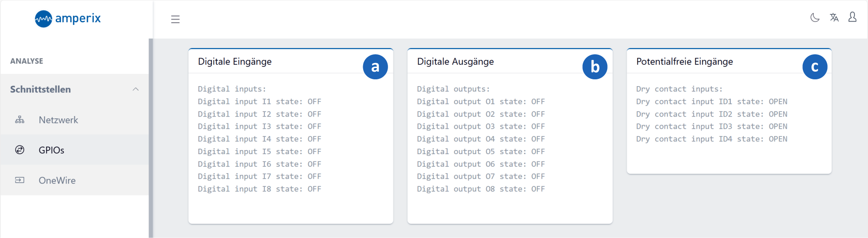Image resolution: width=868 pixels, height=238 pixels.
Task: Select line 'Digital output O2 state: OFF'
Action: [481, 114]
